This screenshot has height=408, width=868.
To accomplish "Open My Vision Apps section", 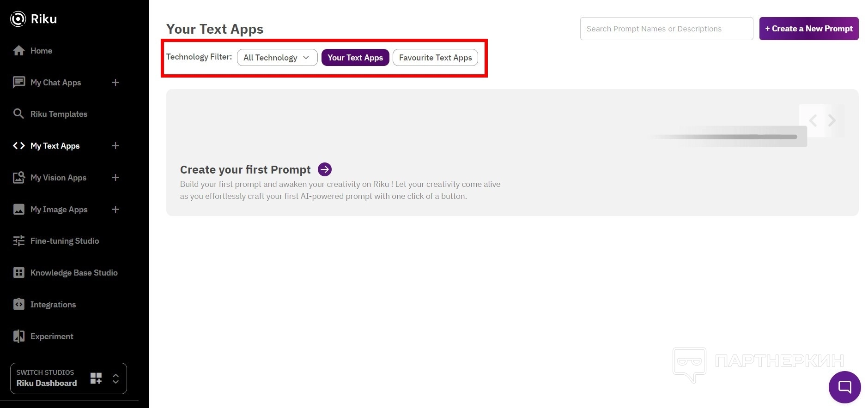I will coord(58,178).
